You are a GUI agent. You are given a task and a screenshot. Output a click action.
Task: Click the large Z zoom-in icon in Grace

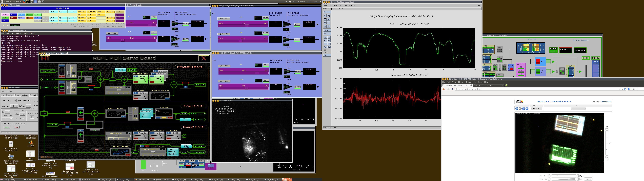pos(325,19)
